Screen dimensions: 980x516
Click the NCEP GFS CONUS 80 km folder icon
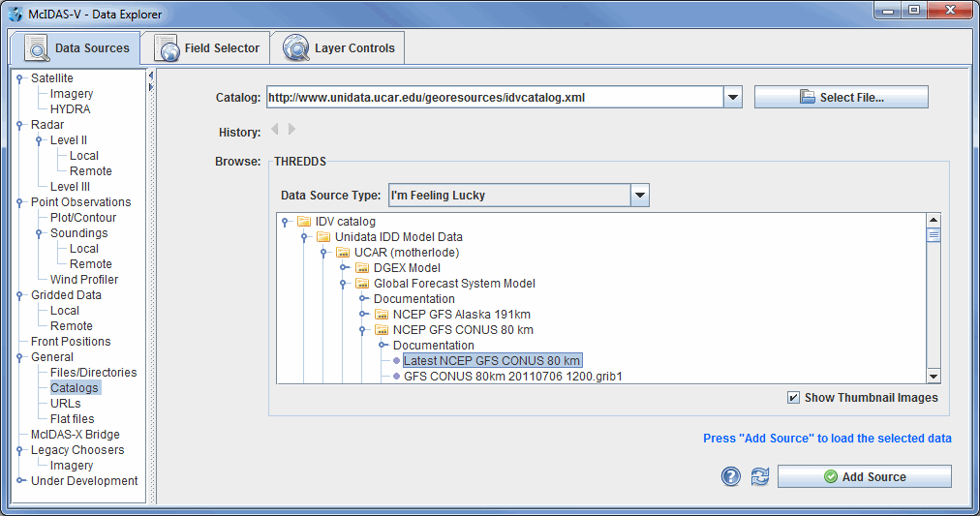(x=382, y=330)
